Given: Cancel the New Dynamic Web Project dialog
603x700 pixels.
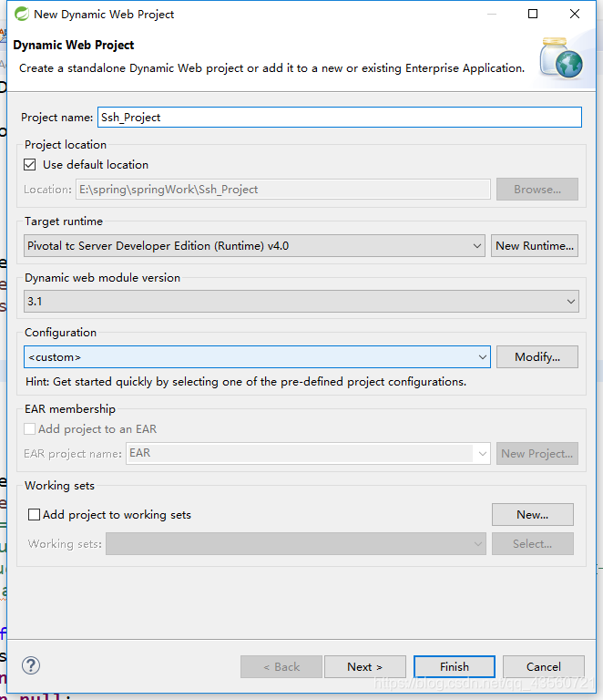Looking at the screenshot, I should pos(544,667).
